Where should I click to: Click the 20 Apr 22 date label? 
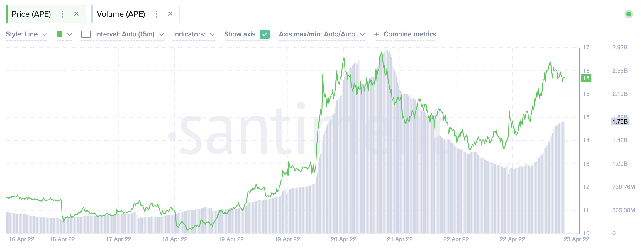pyautogui.click(x=343, y=239)
